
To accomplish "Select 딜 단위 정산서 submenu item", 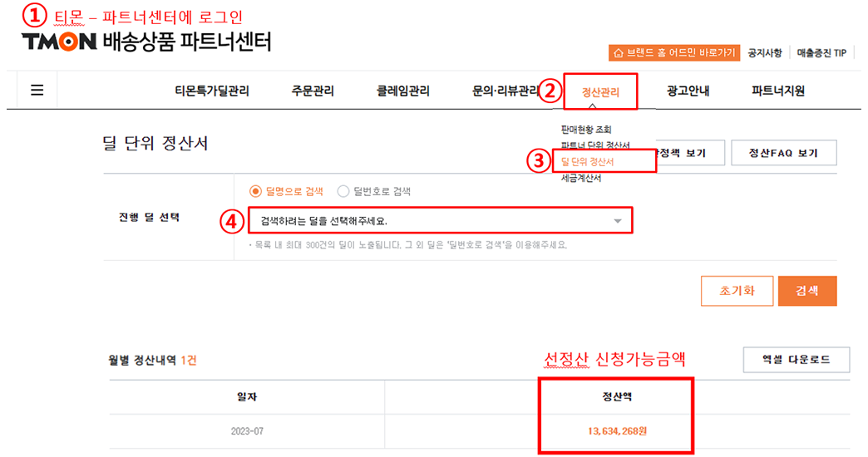I will [587, 161].
